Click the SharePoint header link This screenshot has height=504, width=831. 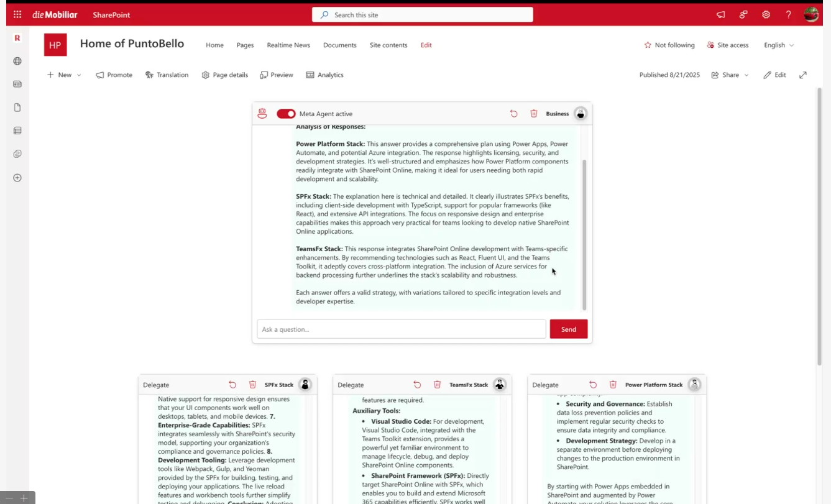112,15
